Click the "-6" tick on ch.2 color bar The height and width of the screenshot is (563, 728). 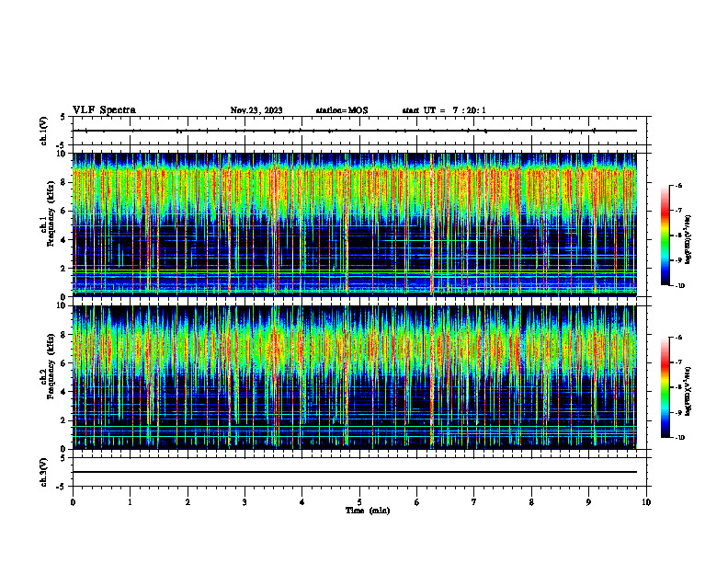pos(678,338)
